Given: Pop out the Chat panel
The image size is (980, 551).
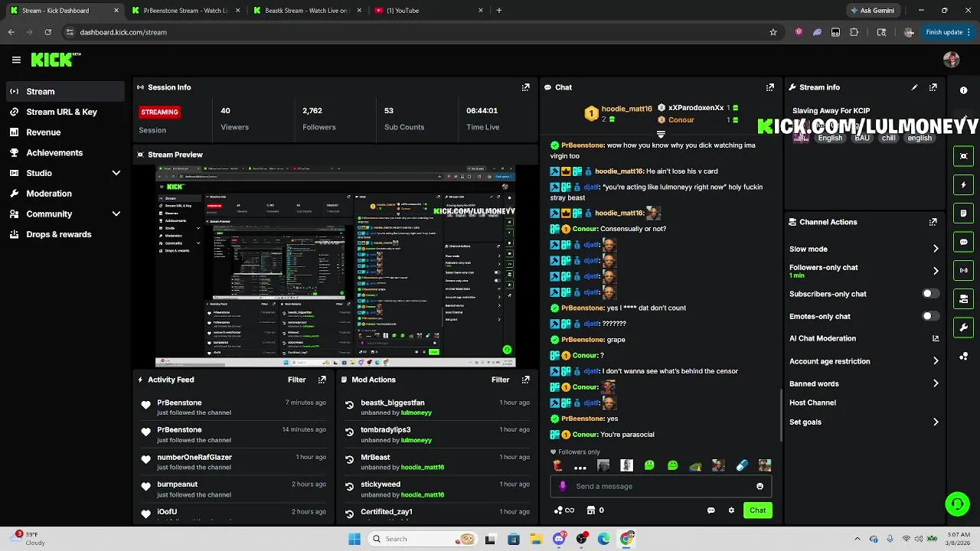Looking at the screenshot, I should tap(770, 87).
